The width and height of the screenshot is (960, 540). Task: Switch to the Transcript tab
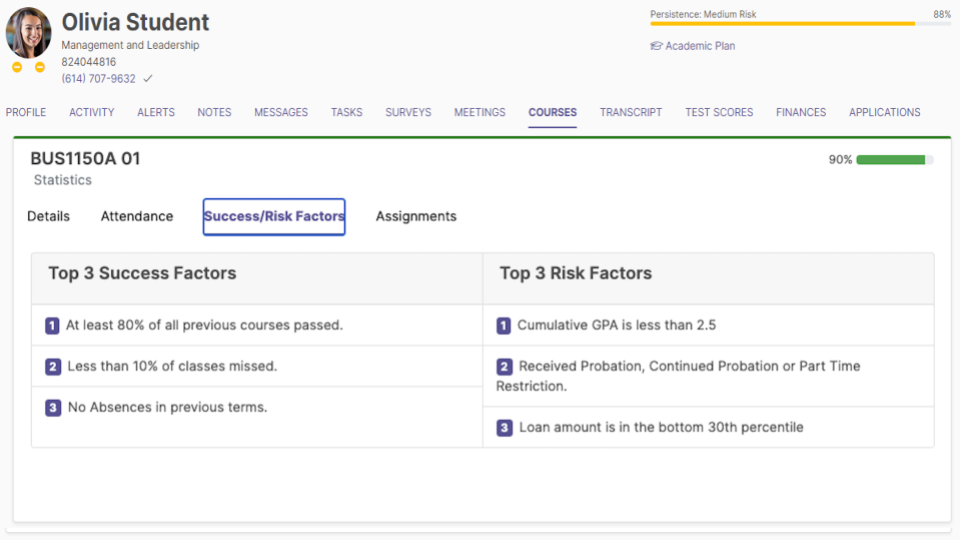point(630,113)
